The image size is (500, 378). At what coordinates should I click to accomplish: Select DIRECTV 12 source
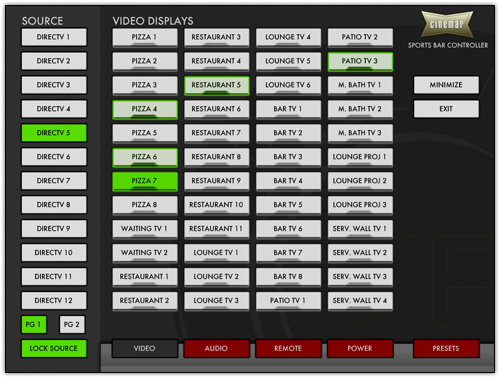click(54, 300)
